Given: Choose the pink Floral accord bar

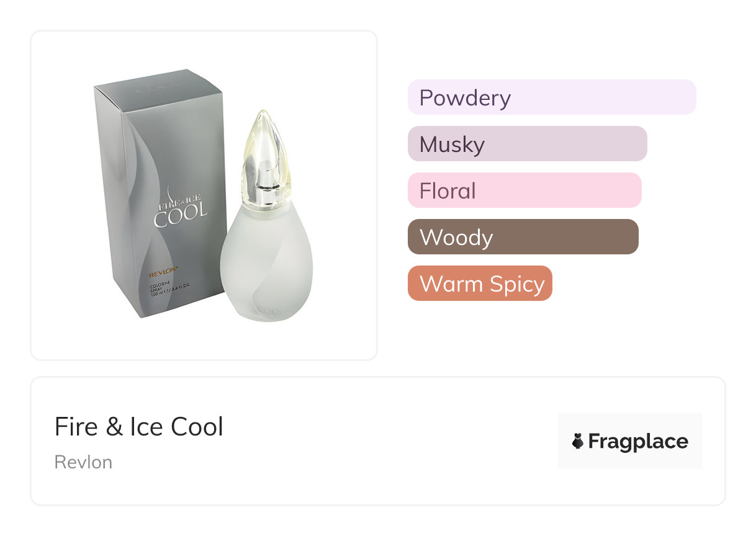Looking at the screenshot, I should pos(524,190).
